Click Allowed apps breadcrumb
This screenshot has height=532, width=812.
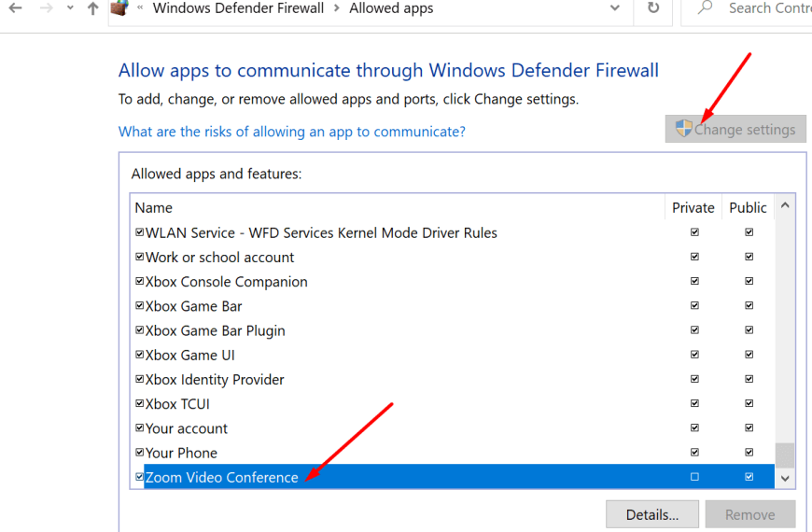click(x=391, y=8)
